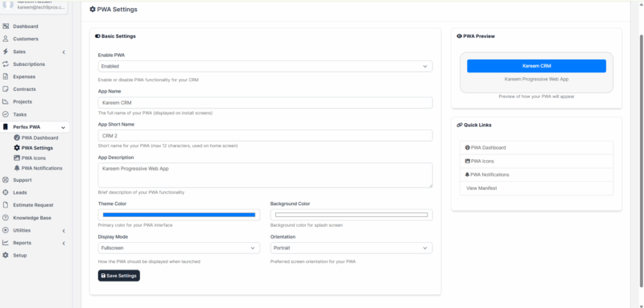The width and height of the screenshot is (644, 308).
Task: Expand the Utilities menu chevron
Action: pyautogui.click(x=64, y=231)
